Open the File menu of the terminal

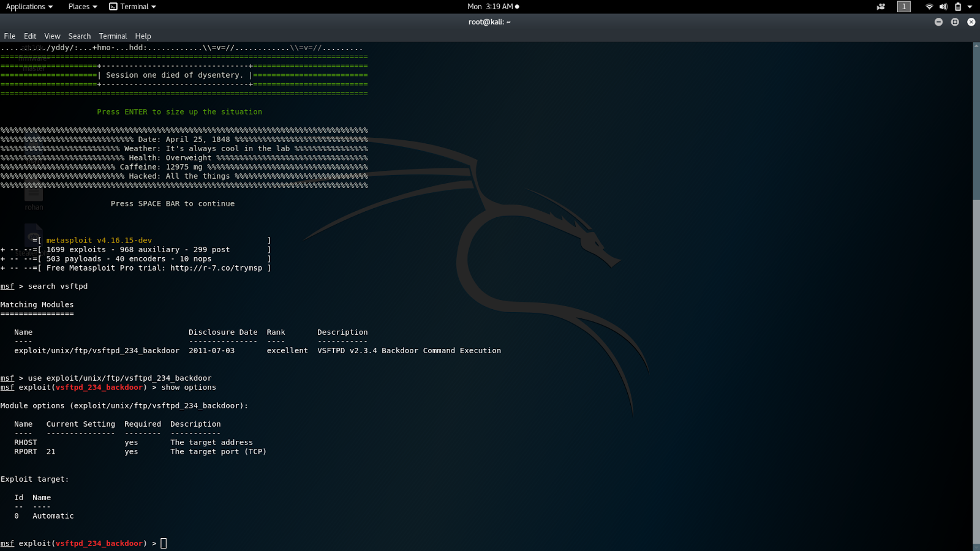coord(9,36)
